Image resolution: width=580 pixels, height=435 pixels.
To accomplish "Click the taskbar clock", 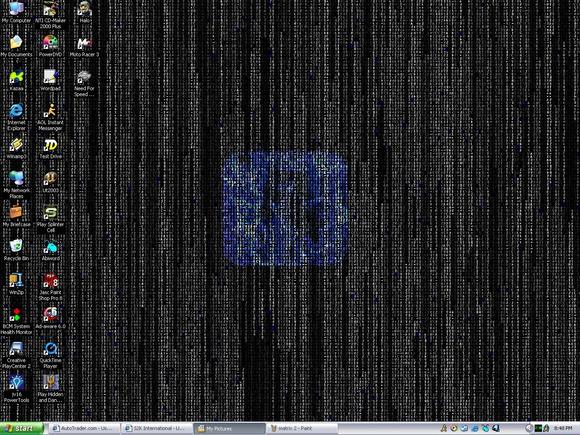I will point(563,428).
